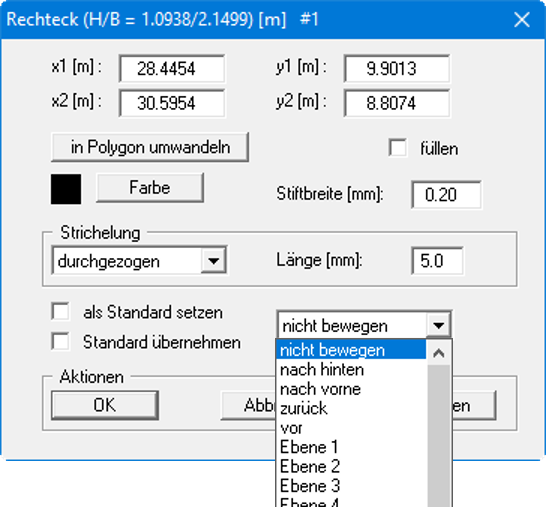Enable the 'füllen' checkbox
This screenshot has height=508, width=546.
[x=398, y=148]
